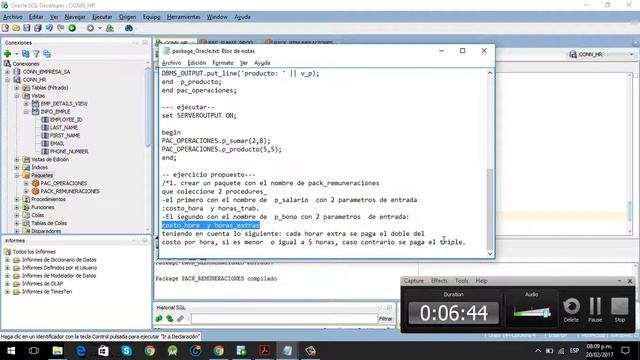Open SQL Developer Archivo menu

click(13, 17)
